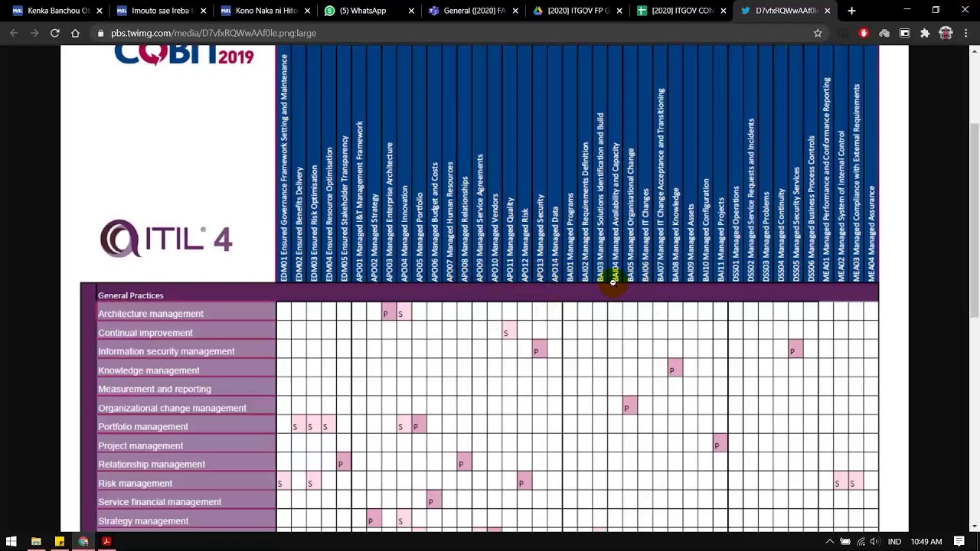Open the volume control in system tray
This screenshot has width=980, height=551.
875,542
